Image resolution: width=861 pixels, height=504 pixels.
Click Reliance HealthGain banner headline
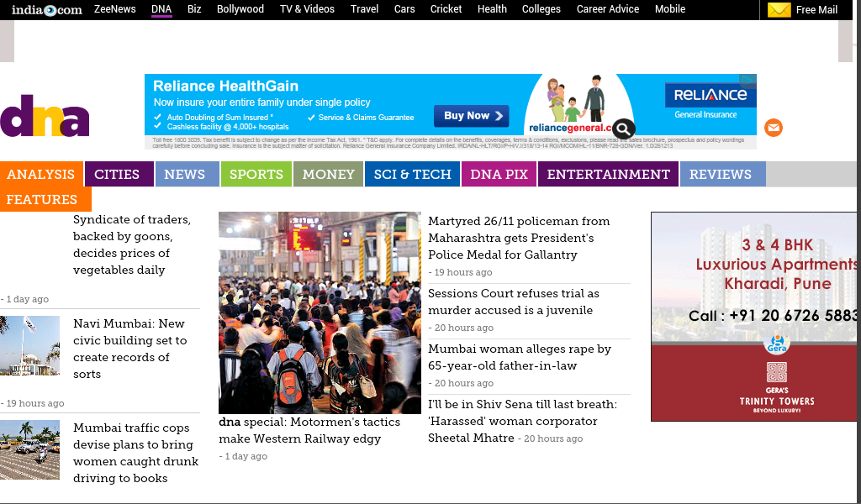225,87
